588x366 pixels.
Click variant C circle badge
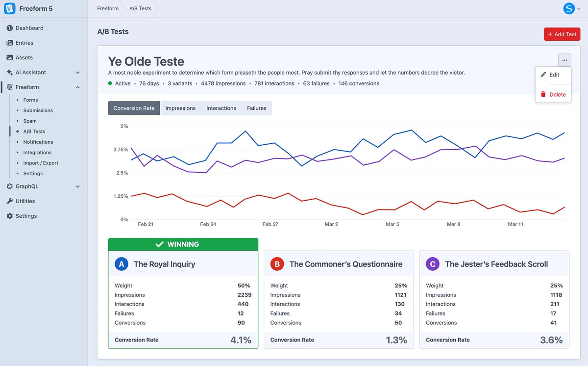pyautogui.click(x=433, y=264)
